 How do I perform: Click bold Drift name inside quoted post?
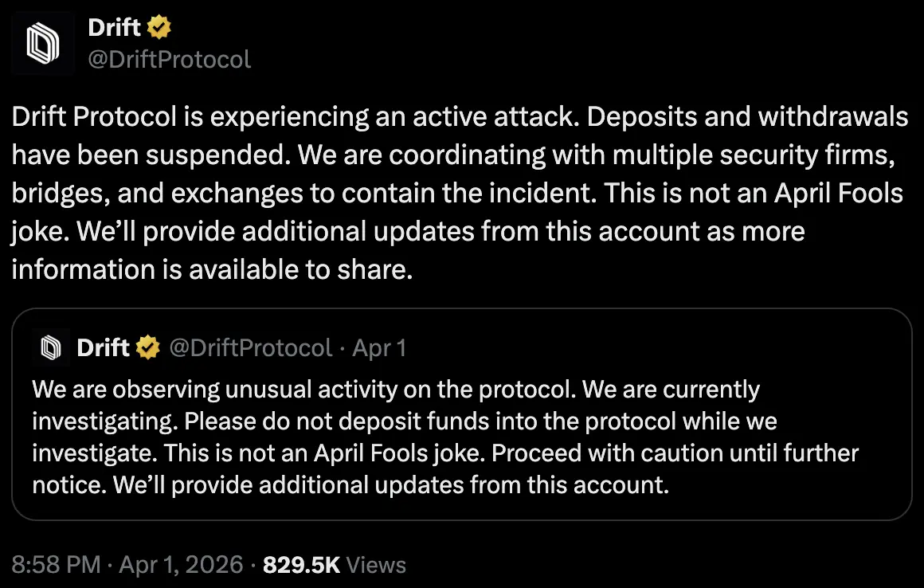[x=103, y=347]
